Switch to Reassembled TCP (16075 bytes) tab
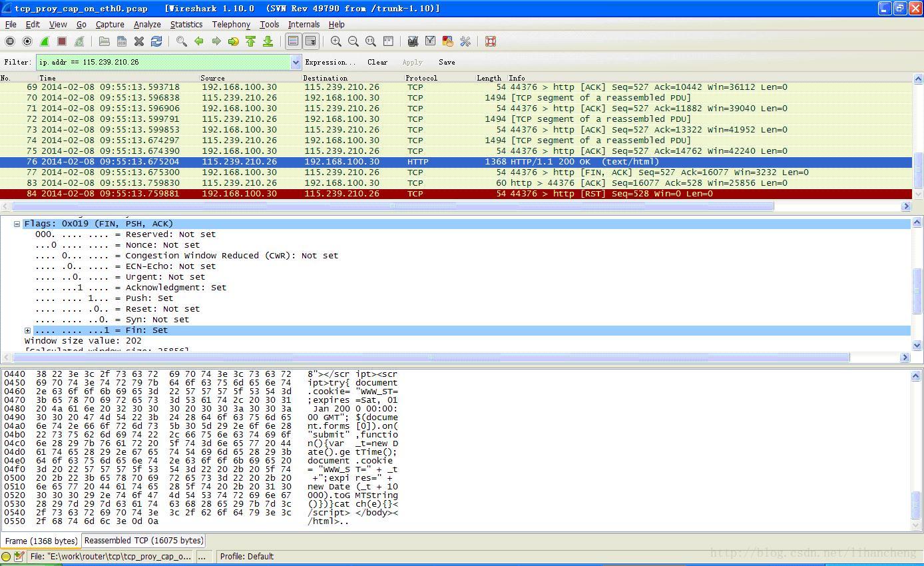This screenshot has height=566, width=924. 144,541
